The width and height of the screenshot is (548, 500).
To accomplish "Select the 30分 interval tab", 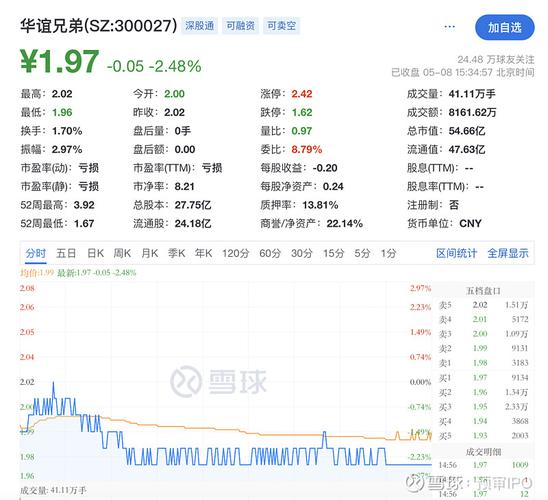I will 302,253.
